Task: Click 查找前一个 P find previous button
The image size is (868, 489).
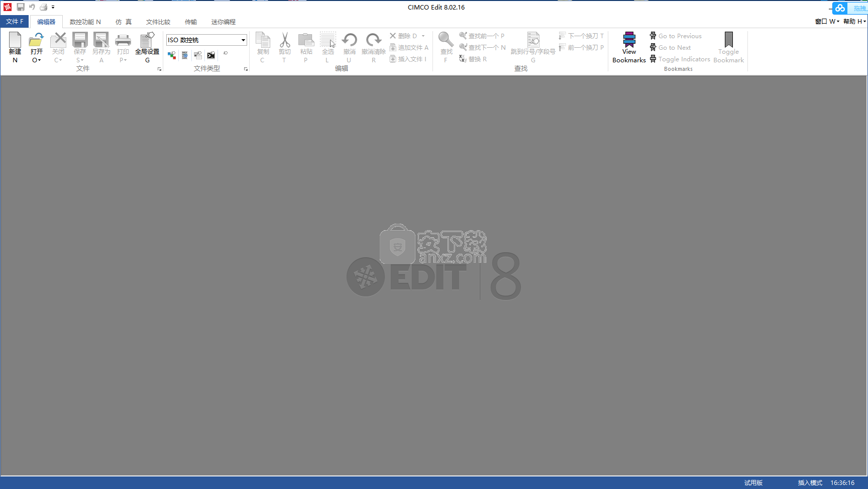Action: [482, 36]
